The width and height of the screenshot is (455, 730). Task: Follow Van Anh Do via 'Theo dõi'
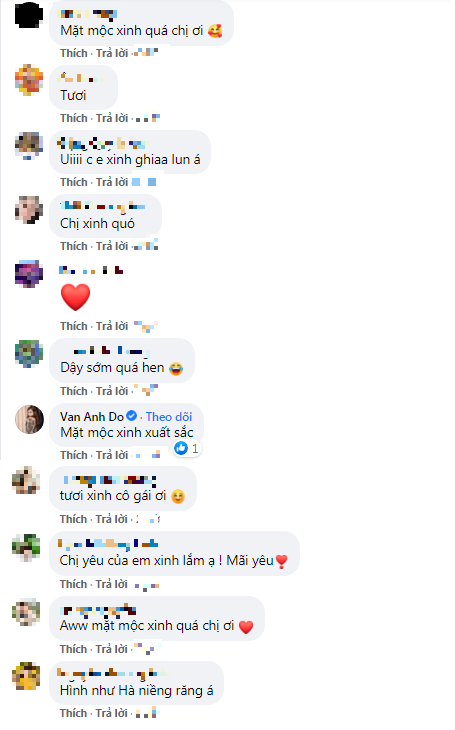169,416
